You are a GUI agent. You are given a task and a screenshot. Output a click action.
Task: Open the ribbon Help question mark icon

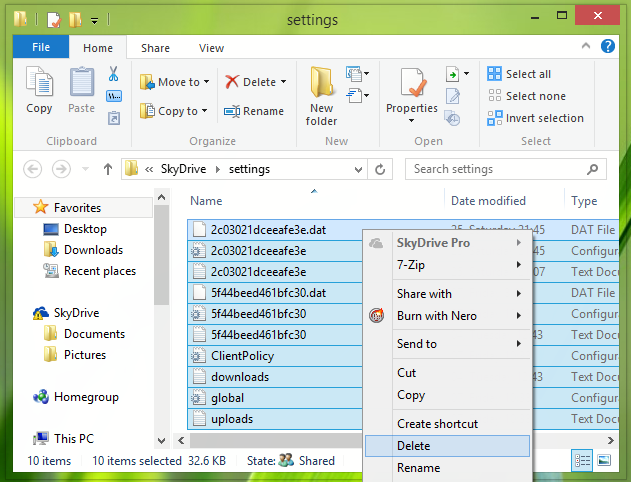[x=608, y=46]
